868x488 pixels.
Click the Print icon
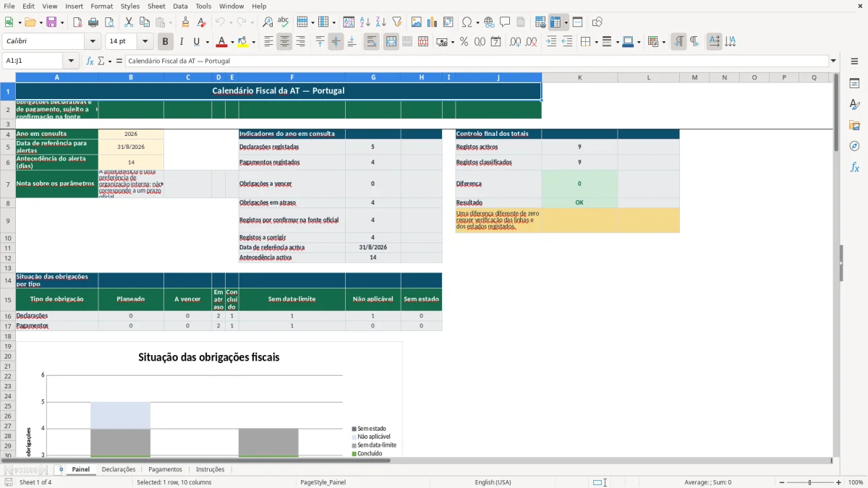pos(93,22)
